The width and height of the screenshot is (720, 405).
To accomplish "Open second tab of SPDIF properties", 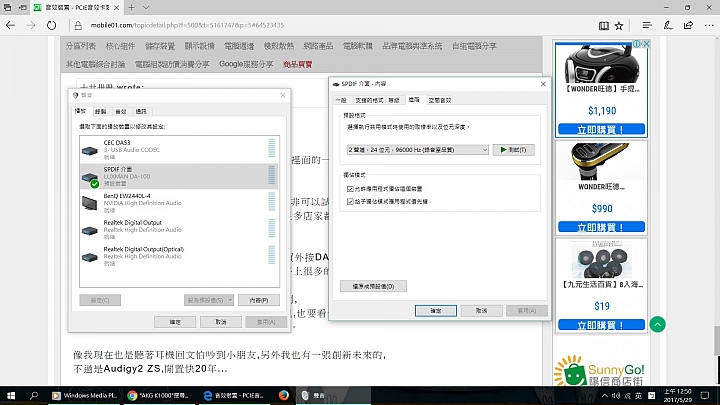I will (369, 100).
